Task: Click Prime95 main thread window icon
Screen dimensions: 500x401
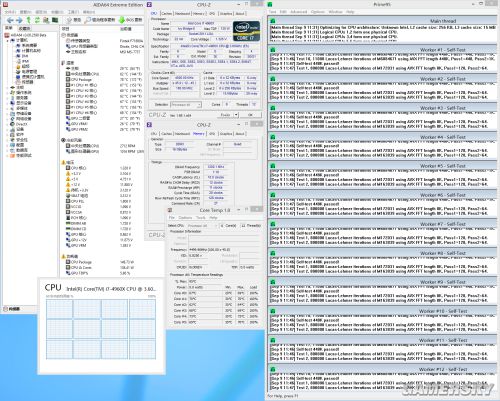Action: tap(273, 21)
